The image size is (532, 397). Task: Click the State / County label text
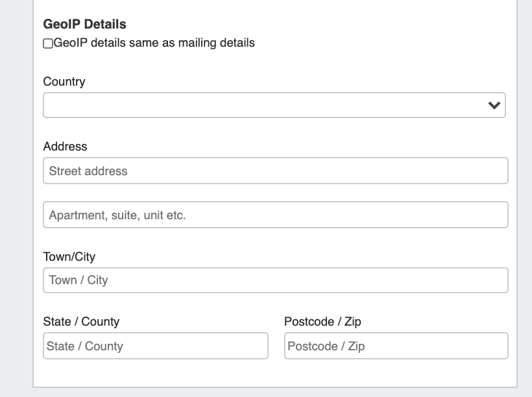click(x=81, y=322)
